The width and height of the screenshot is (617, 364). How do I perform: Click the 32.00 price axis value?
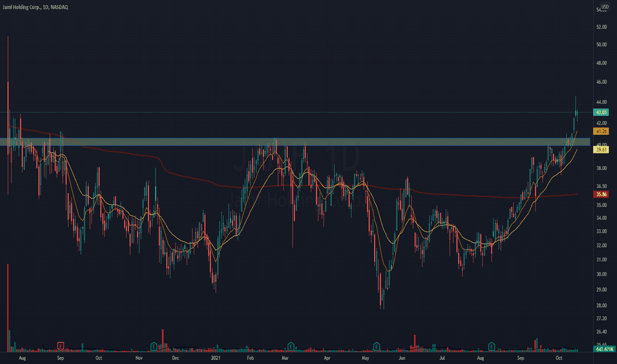pos(601,245)
